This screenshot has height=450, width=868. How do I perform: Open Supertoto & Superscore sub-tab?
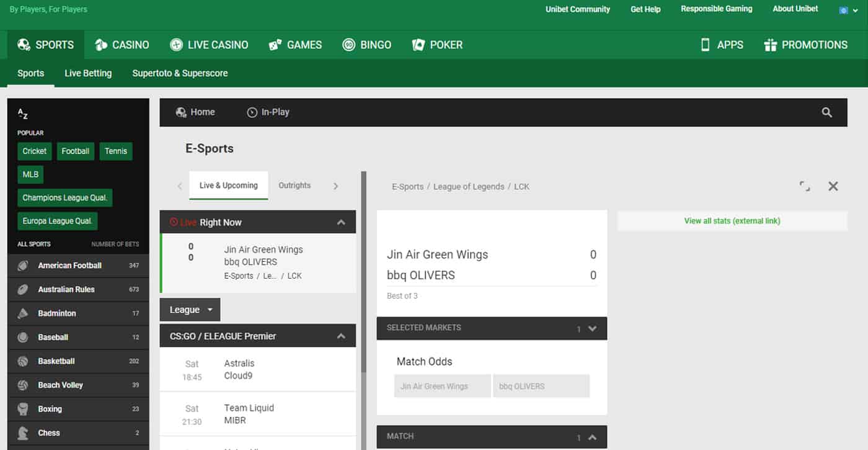click(x=180, y=73)
